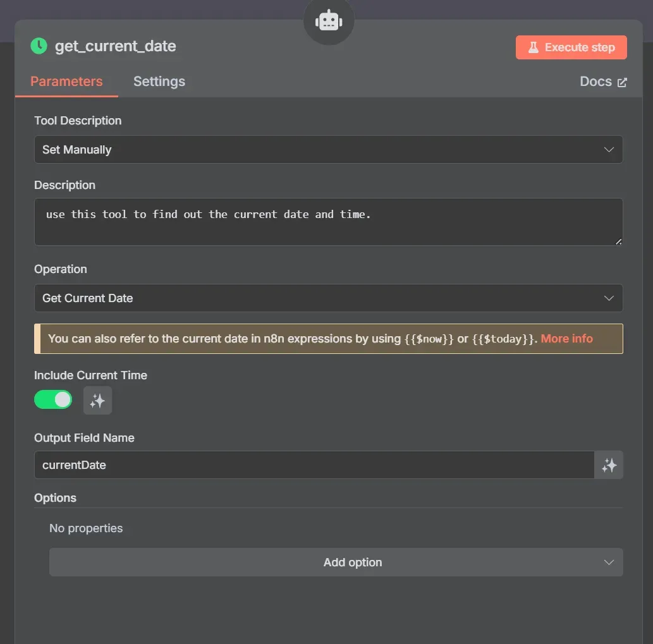Expand the Add option dropdown
653x644 pixels.
[335, 562]
